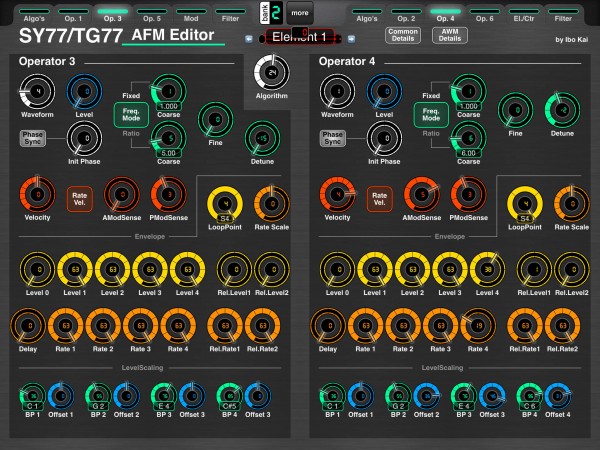Click Operator 4 Rate Scale knob
The height and width of the screenshot is (450, 600).
572,204
